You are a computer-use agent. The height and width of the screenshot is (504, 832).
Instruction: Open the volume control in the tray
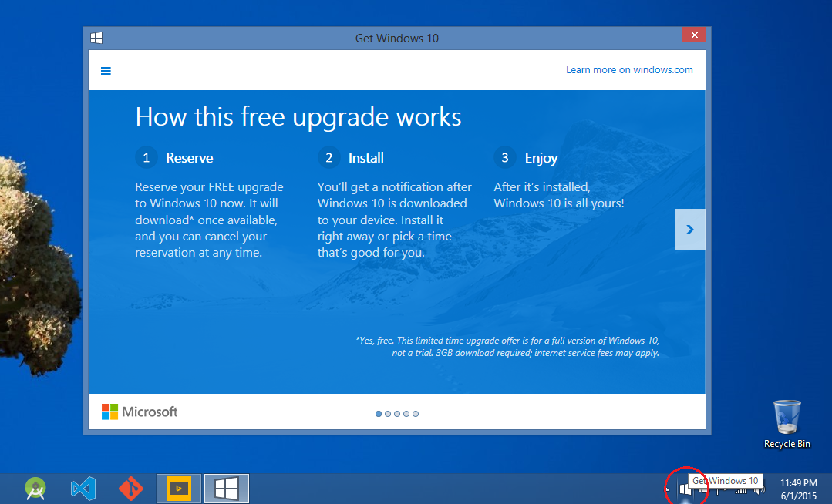759,489
